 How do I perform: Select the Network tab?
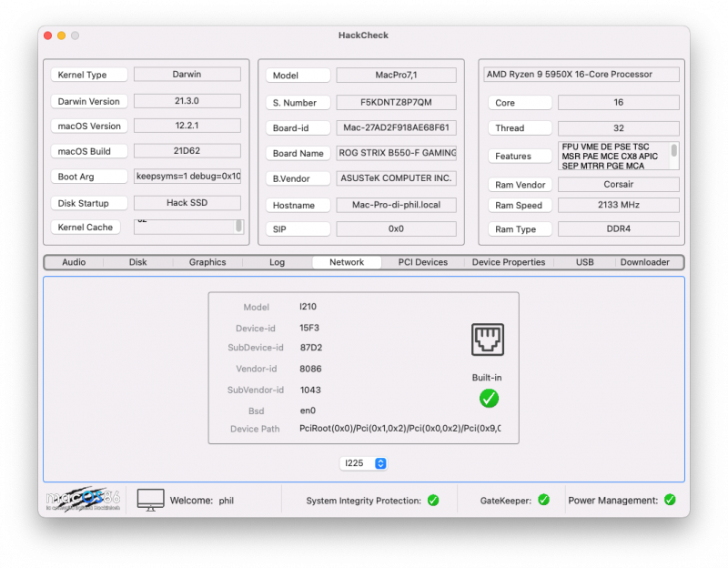347,262
